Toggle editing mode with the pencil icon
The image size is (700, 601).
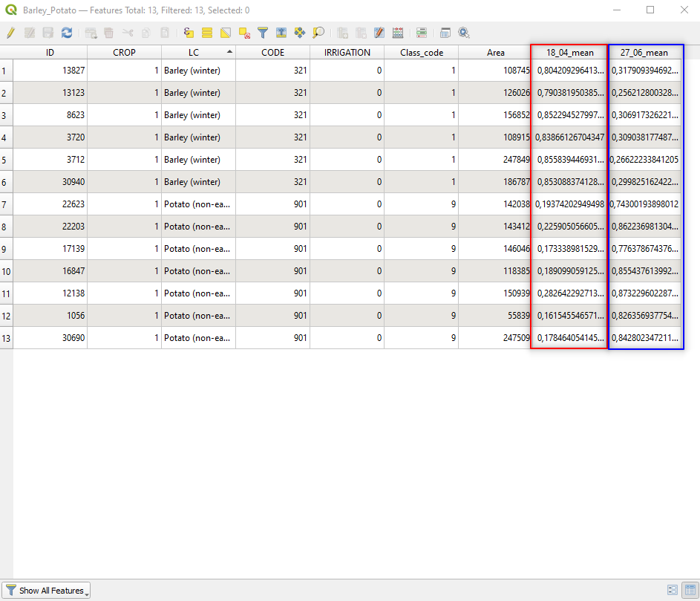(10, 33)
